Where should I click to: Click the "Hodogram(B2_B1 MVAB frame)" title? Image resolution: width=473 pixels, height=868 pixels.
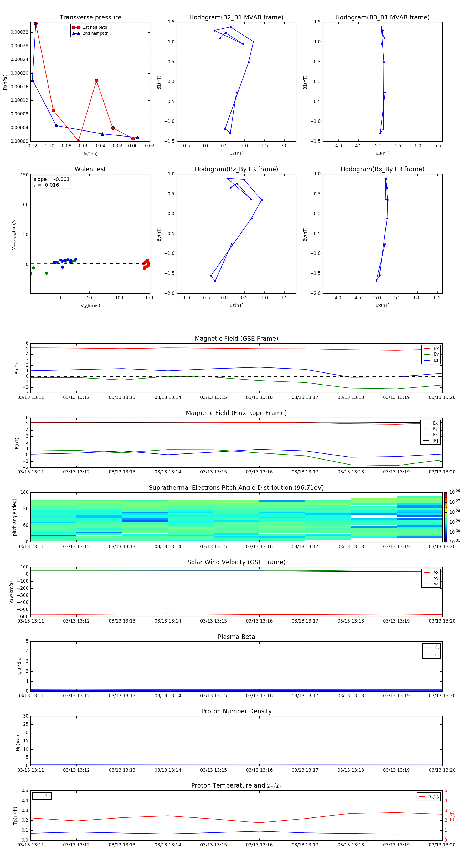click(x=236, y=18)
